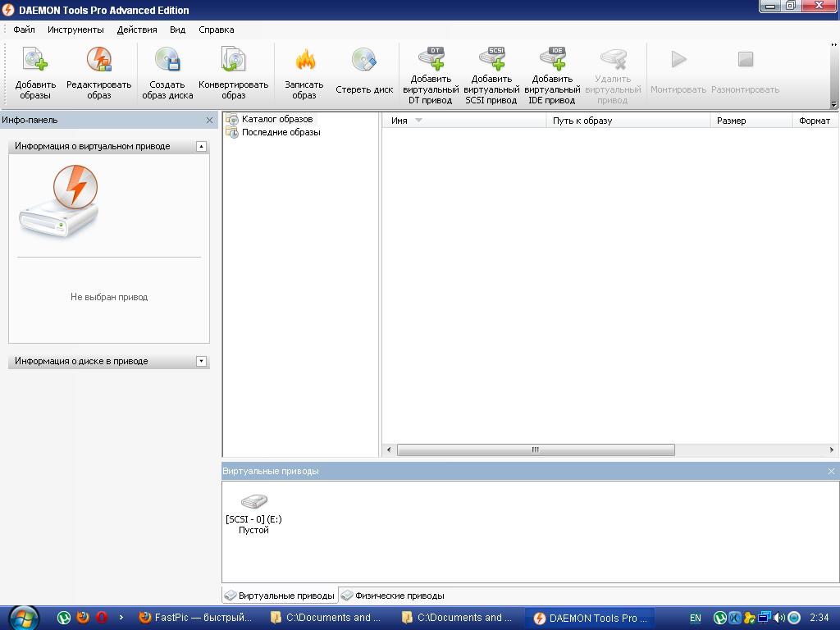
Task: Launch uTorrent from quick launch
Action: click(64, 617)
